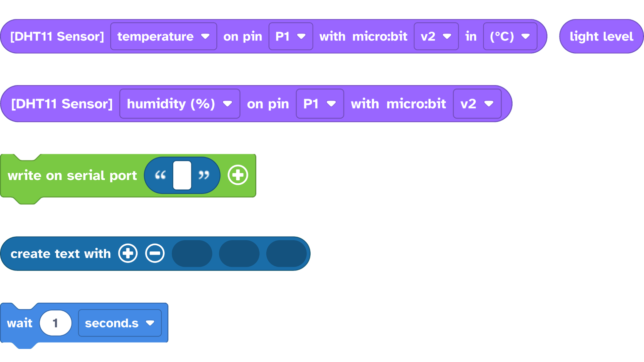
Task: Click the first empty slot in create text with
Action: 192,253
